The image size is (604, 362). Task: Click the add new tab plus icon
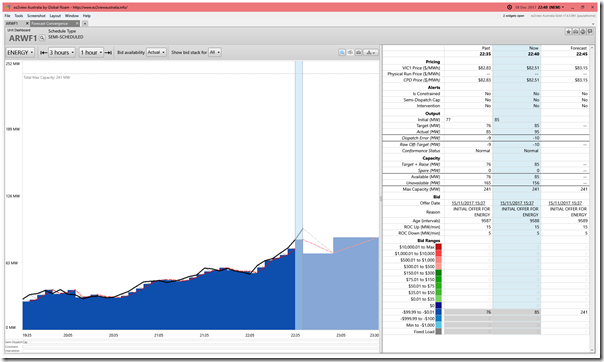pos(85,23)
